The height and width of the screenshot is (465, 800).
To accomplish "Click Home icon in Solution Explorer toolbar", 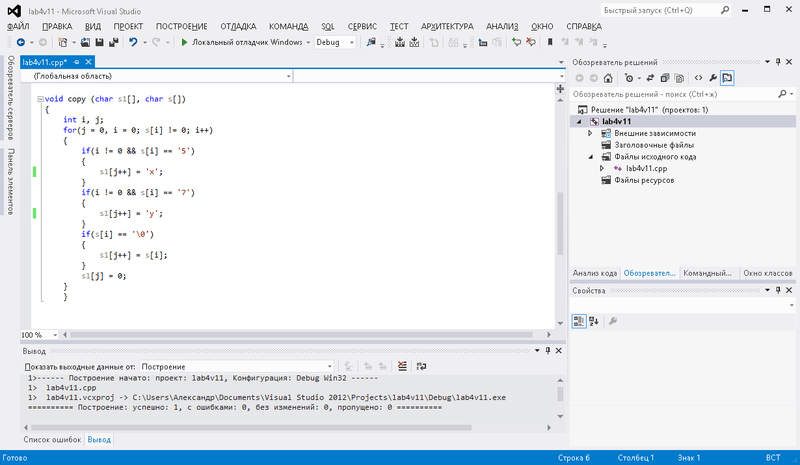I will coord(607,77).
